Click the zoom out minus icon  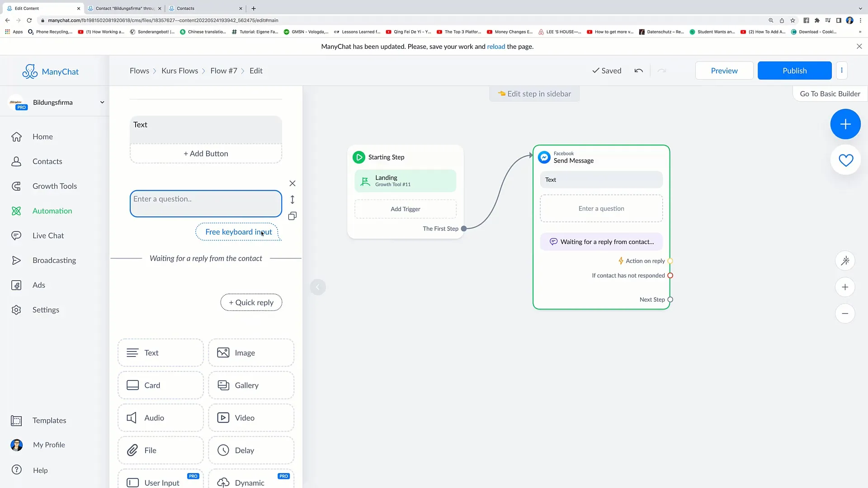pyautogui.click(x=846, y=313)
